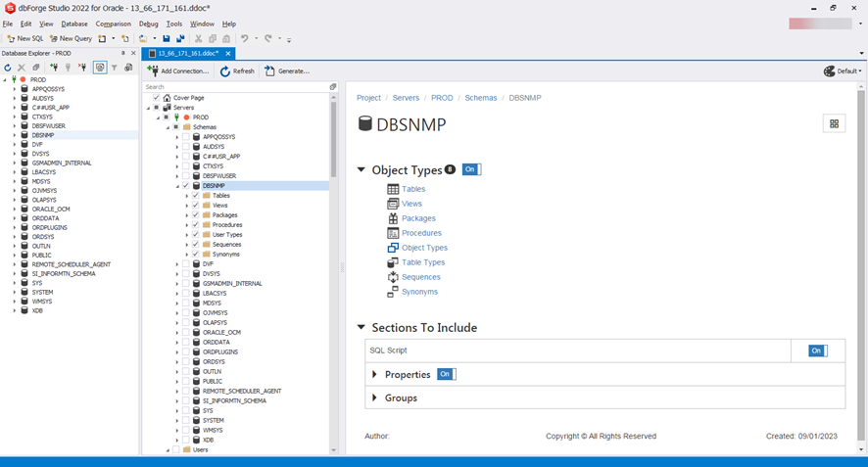Refresh the Database Explorer panel
Screen dimensions: 868x467
click(x=8, y=68)
